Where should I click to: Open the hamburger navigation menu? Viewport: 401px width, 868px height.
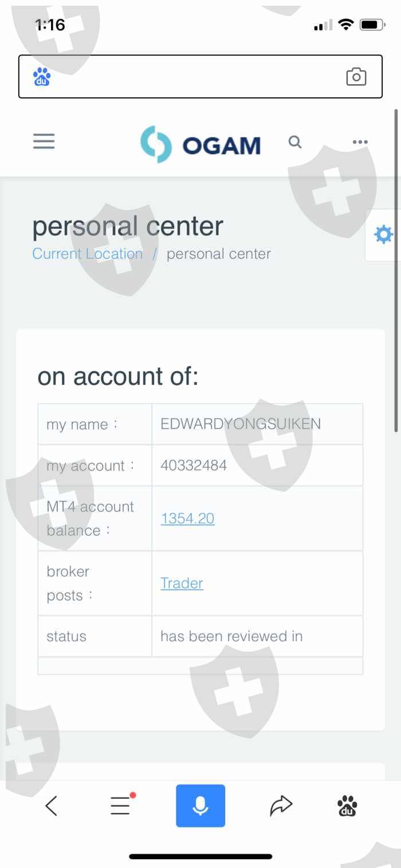tap(44, 141)
